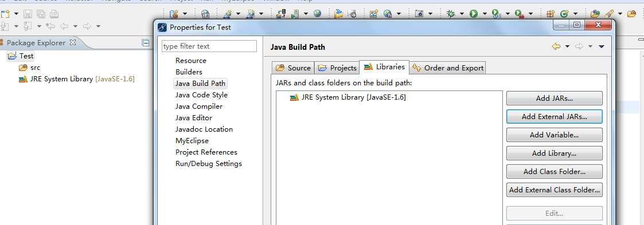Click the open folder icon at toolbar end

pyautogui.click(x=632, y=14)
